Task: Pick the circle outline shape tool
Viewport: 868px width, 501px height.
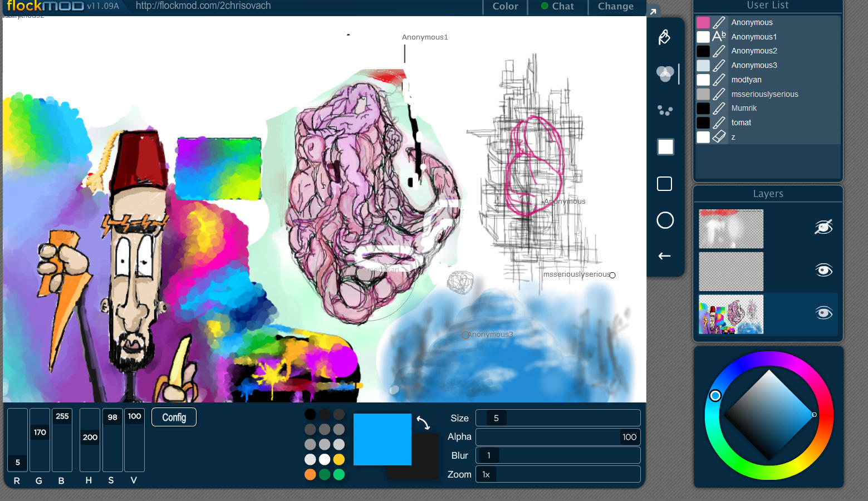Action: (x=665, y=220)
